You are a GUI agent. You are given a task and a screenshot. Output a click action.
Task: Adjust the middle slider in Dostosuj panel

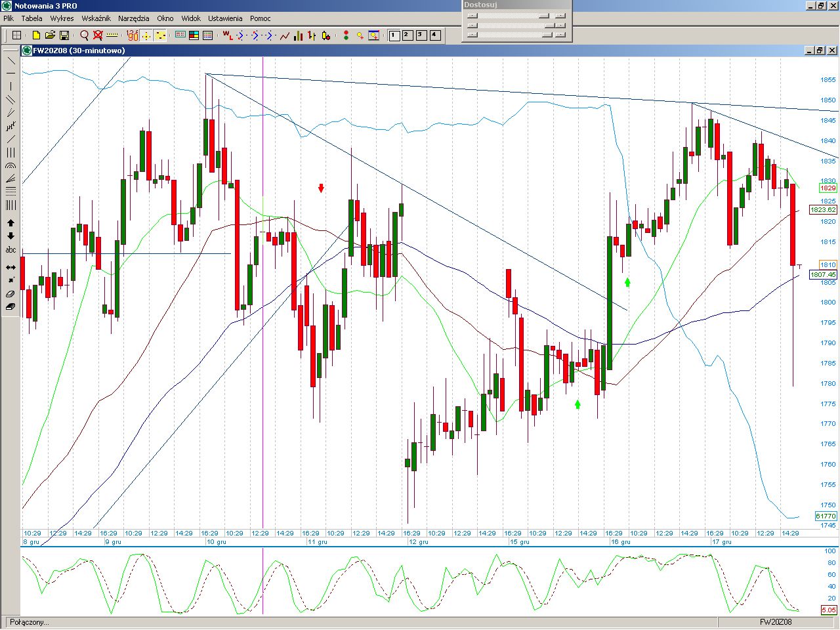click(516, 26)
